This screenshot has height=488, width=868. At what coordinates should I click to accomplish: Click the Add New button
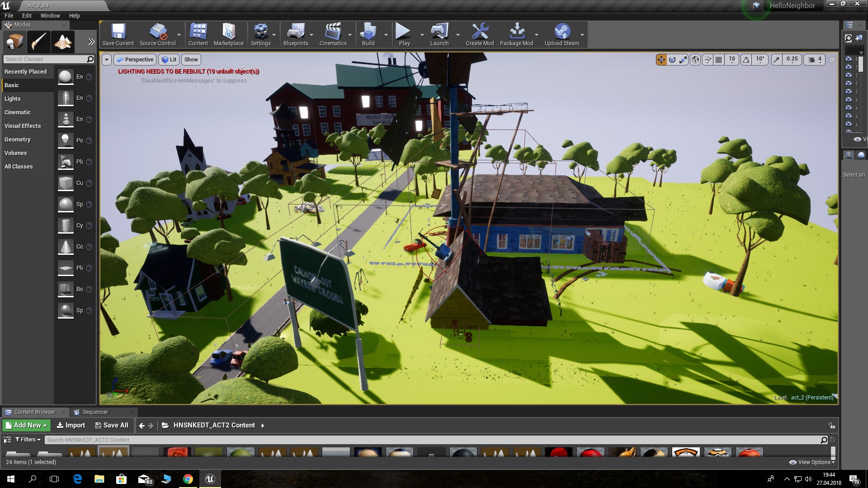click(27, 425)
